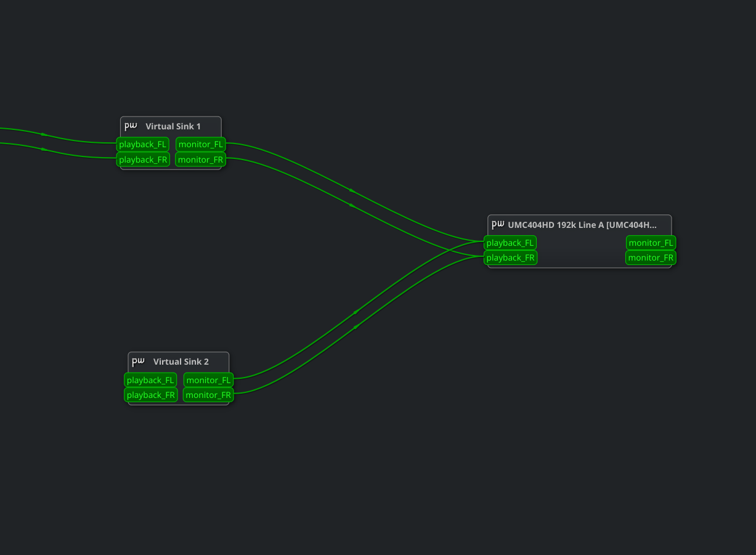Click monitor_FR port on Virtual Sink 2
The height and width of the screenshot is (555, 756).
pos(208,395)
